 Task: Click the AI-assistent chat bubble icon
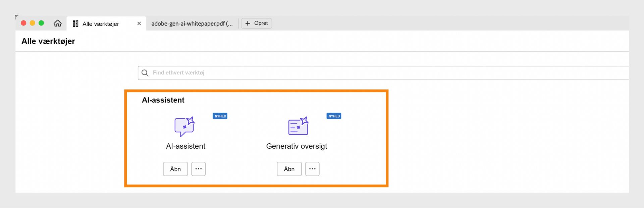coord(184,126)
